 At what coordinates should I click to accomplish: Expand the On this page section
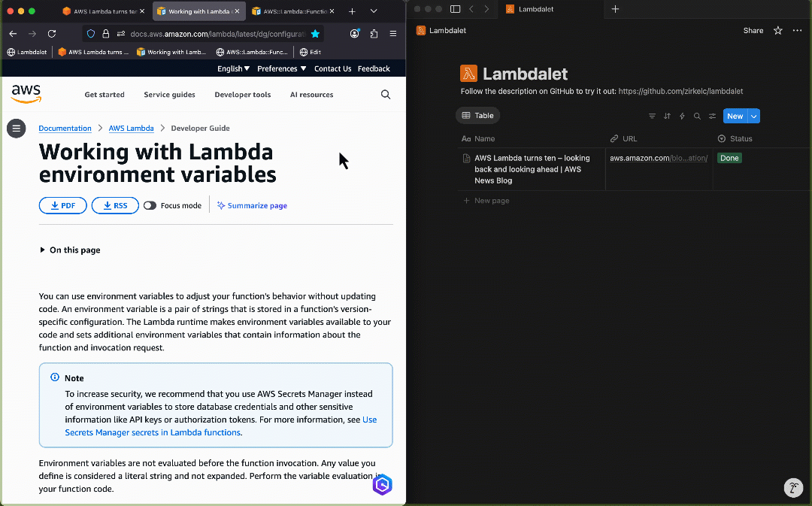(70, 250)
